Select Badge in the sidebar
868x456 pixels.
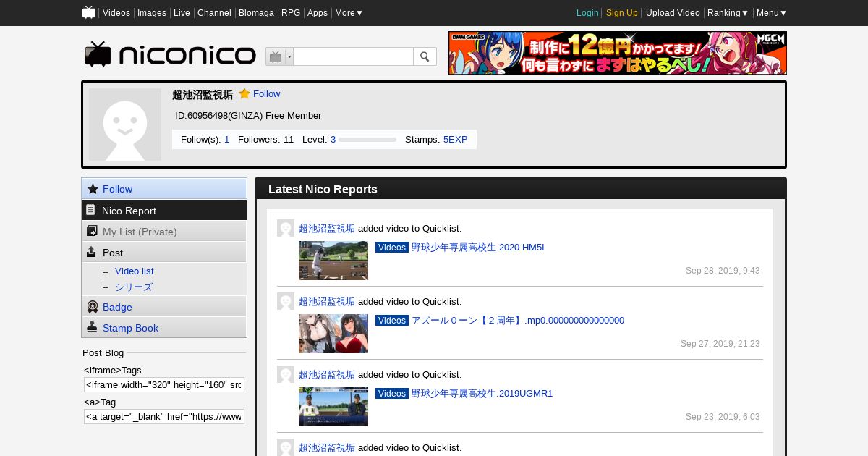click(x=164, y=307)
